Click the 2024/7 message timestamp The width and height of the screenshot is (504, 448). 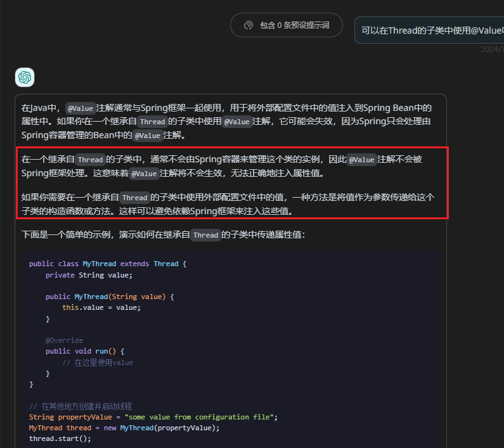click(x=491, y=49)
